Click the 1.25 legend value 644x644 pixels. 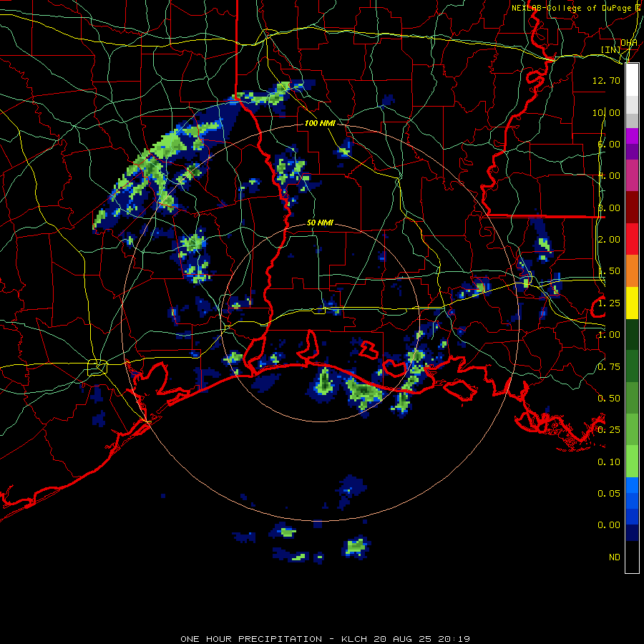[x=609, y=303]
